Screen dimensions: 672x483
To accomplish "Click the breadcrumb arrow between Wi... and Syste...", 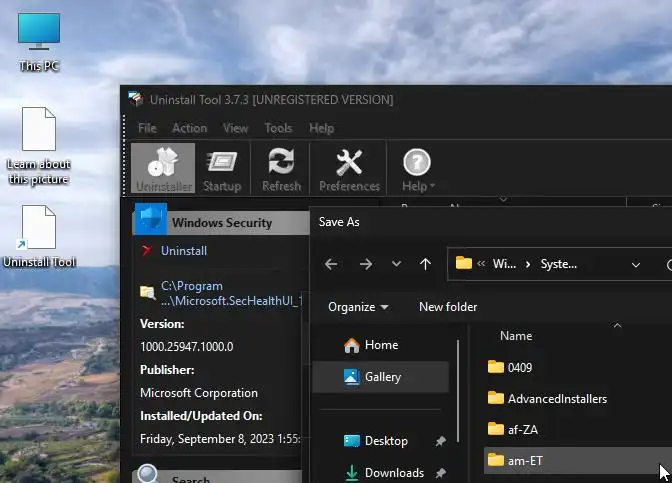I will pos(528,264).
